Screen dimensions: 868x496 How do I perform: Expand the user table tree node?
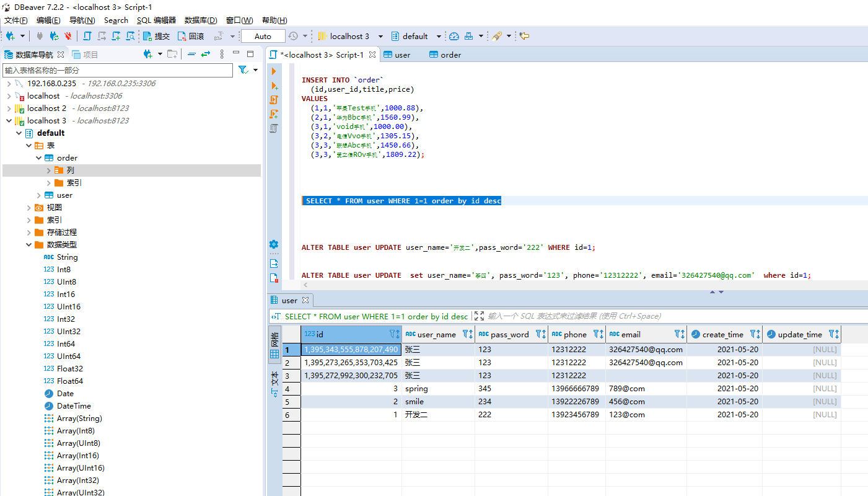click(39, 195)
